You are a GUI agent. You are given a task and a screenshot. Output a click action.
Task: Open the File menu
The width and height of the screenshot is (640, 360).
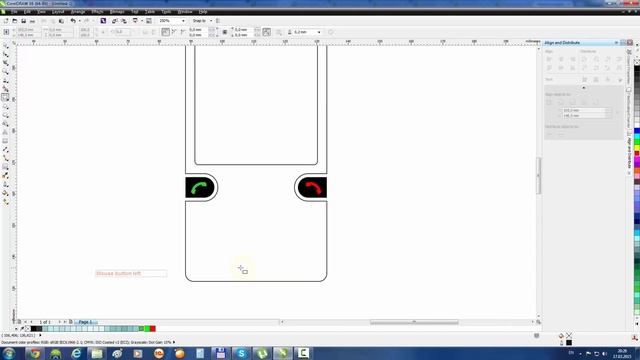(14, 12)
